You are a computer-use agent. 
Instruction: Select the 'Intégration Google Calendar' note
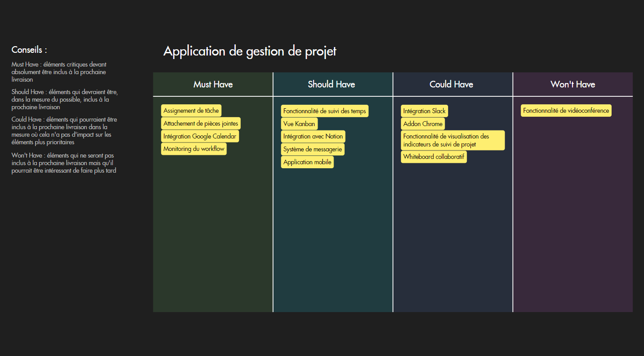point(200,136)
